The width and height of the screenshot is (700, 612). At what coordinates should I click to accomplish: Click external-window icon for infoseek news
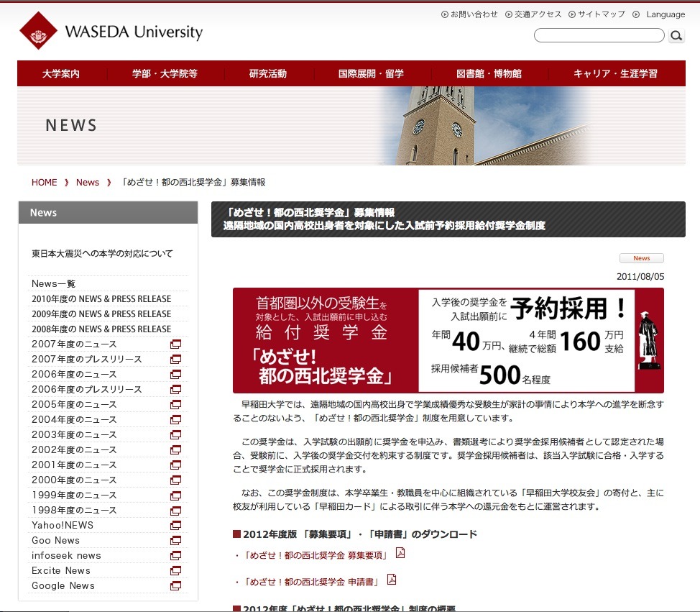(x=176, y=556)
